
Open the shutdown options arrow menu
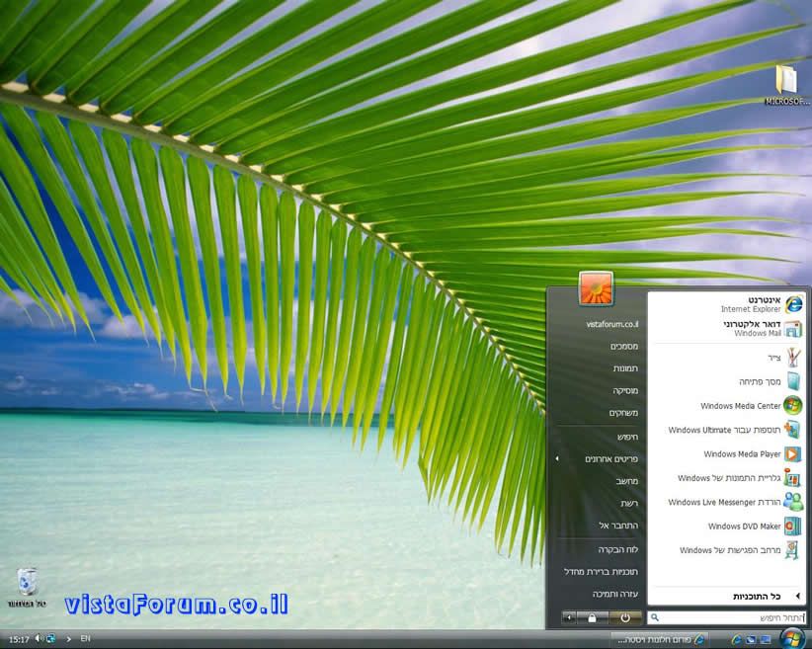pyautogui.click(x=570, y=617)
